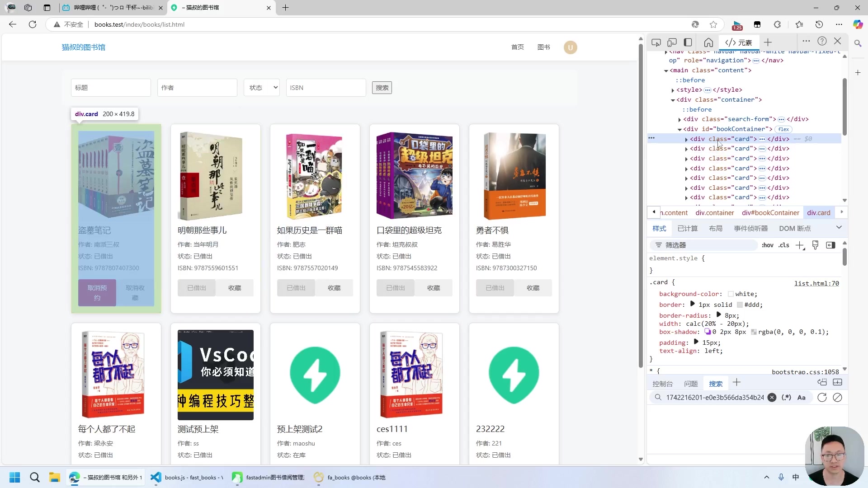Activate the DevTools inspect element picker

(656, 42)
